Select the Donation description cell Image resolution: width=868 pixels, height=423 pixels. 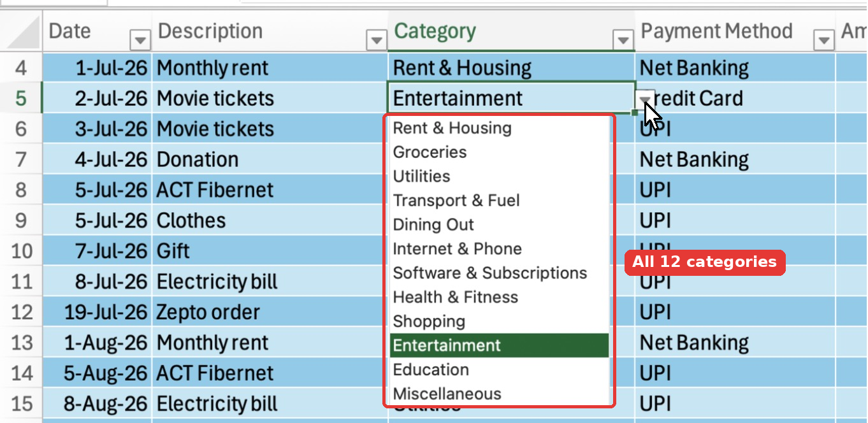coord(270,159)
